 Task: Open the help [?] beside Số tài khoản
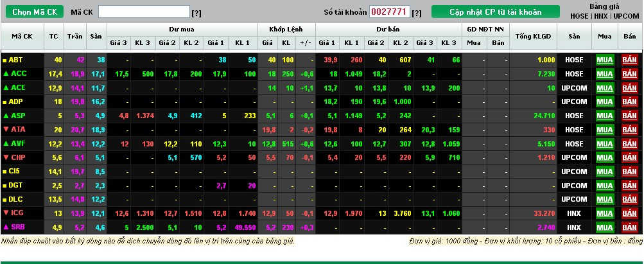417,13
